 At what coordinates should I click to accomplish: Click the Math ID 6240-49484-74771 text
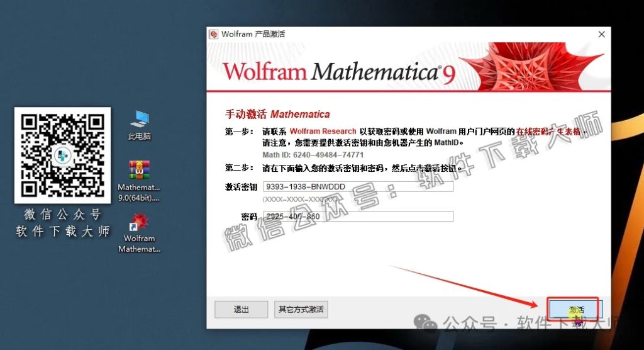(x=313, y=155)
